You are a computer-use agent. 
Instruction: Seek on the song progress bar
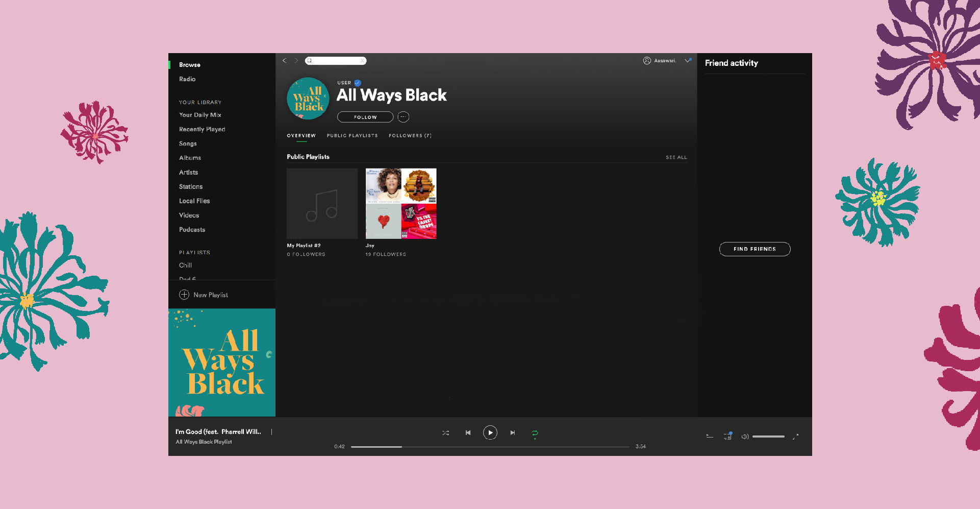pyautogui.click(x=490, y=447)
